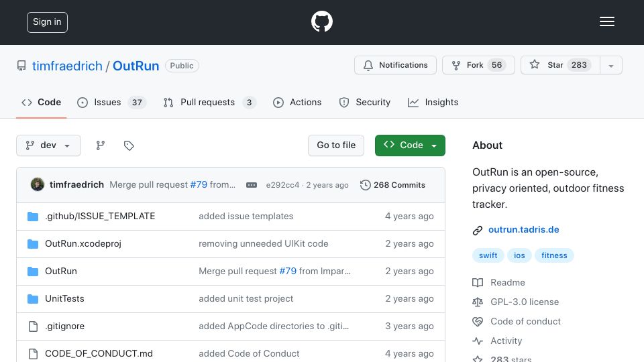Open the GitHub logo homepage
Screen dimensions: 644x362
[321, 21]
